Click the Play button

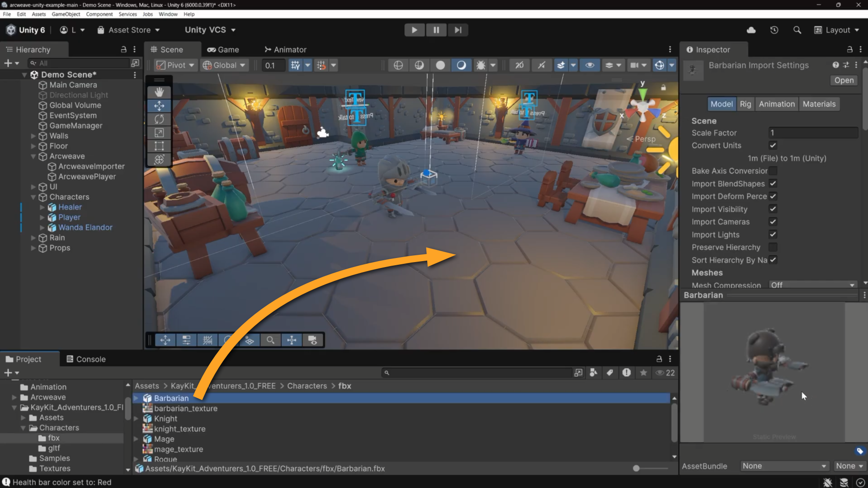[x=414, y=30]
